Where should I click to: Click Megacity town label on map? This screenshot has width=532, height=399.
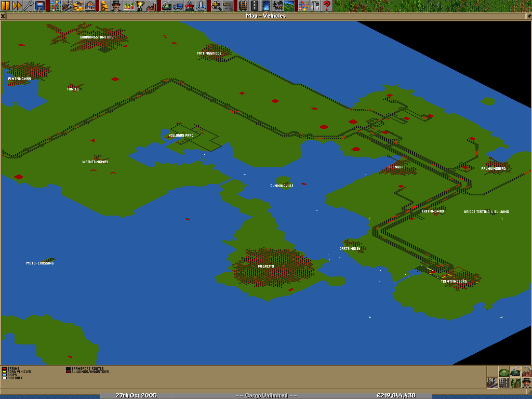tap(265, 267)
